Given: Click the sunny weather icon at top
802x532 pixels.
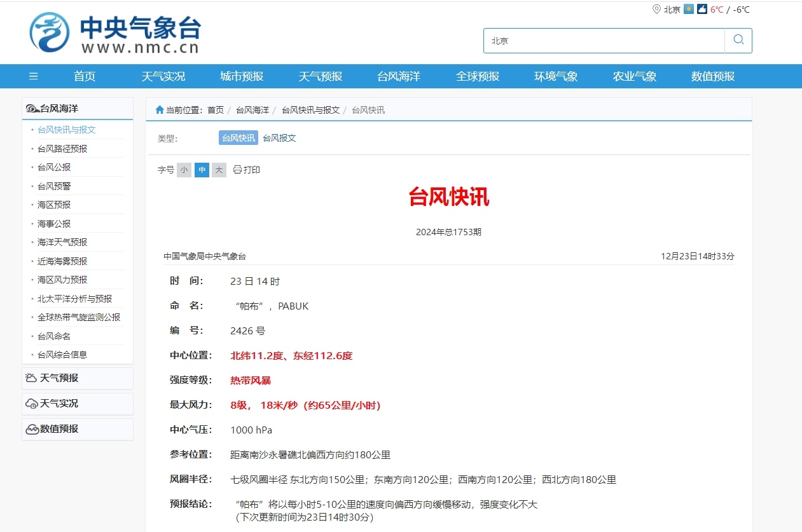Looking at the screenshot, I should (x=689, y=10).
